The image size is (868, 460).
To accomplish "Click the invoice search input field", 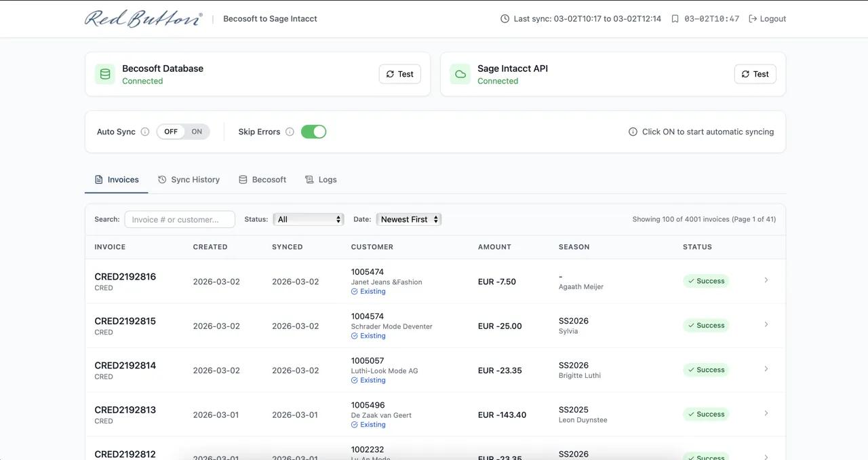I will pyautogui.click(x=179, y=219).
